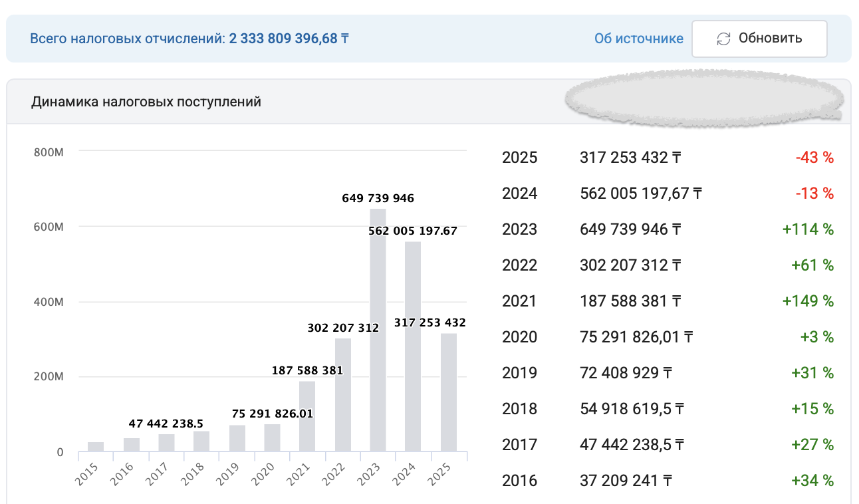This screenshot has width=859, height=504.
Task: Click the 2025 year in the table
Action: click(x=519, y=158)
